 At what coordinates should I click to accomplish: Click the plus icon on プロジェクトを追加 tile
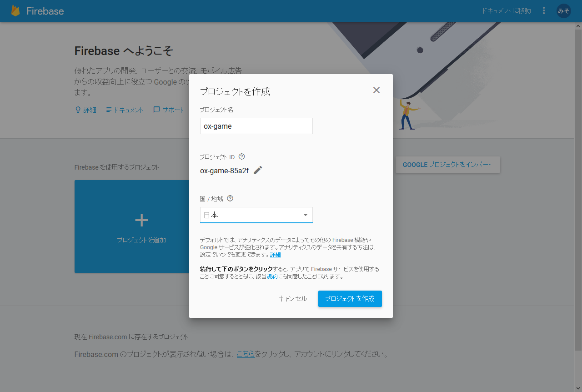(x=141, y=220)
